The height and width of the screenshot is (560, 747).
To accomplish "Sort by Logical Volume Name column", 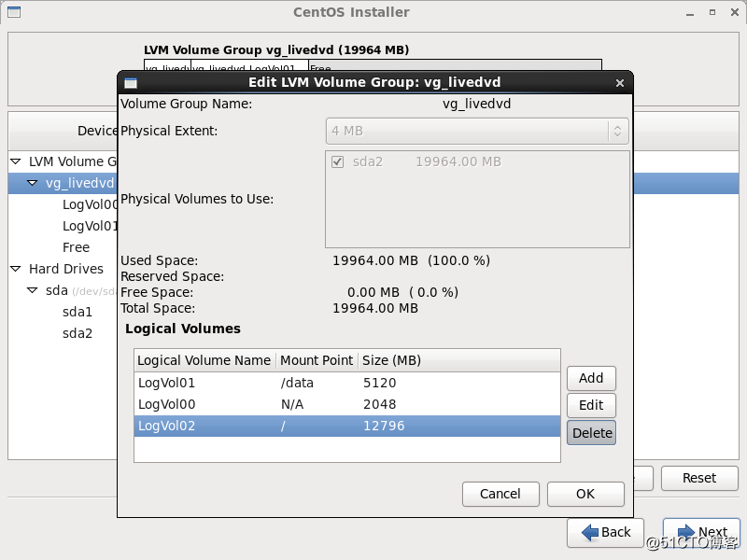I will click(204, 360).
